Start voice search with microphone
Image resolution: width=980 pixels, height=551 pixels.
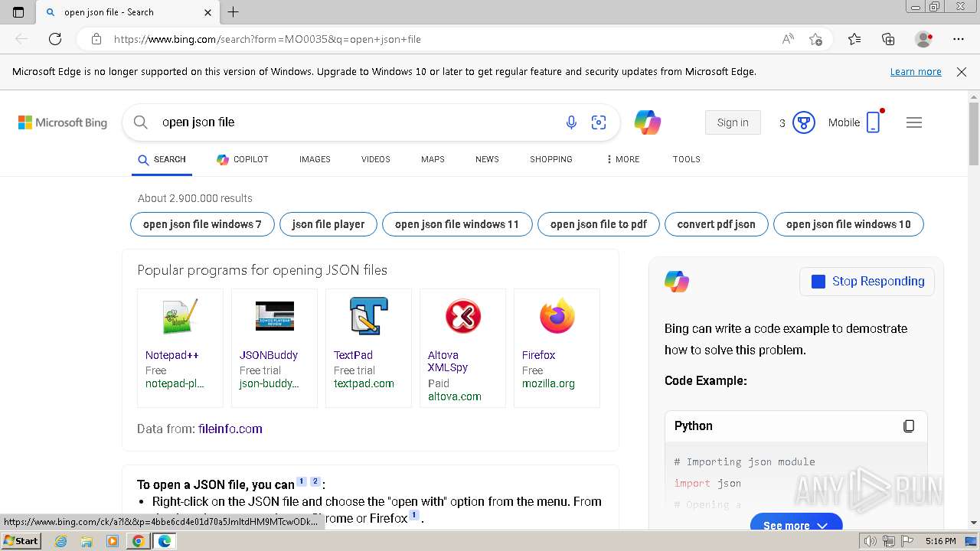click(571, 122)
